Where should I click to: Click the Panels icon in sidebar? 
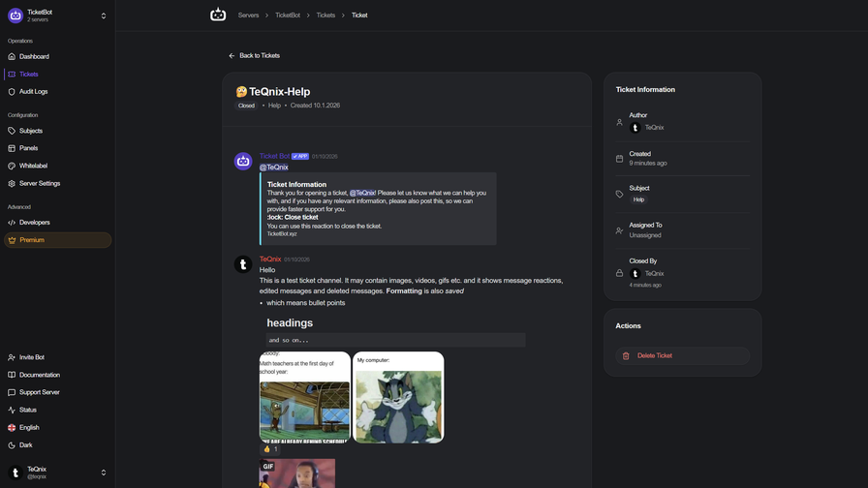[12, 148]
